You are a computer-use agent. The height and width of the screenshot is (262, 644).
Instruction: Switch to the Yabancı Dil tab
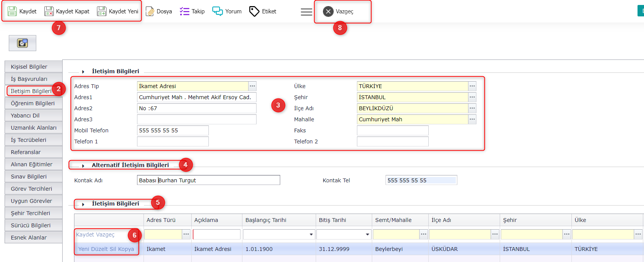(34, 116)
